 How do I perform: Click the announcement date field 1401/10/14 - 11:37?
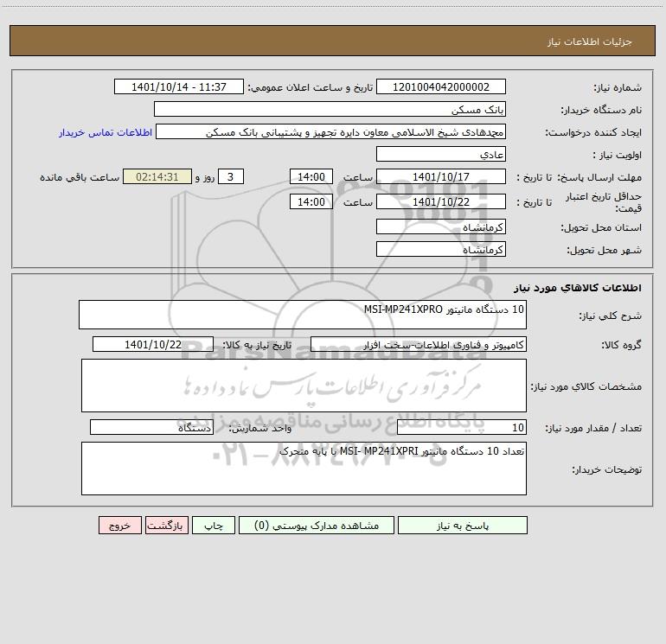pos(179,86)
